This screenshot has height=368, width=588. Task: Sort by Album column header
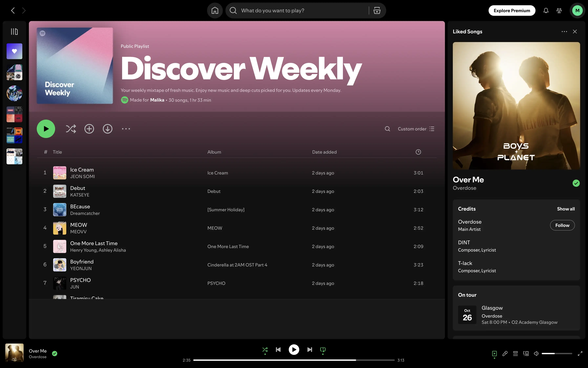coord(214,152)
